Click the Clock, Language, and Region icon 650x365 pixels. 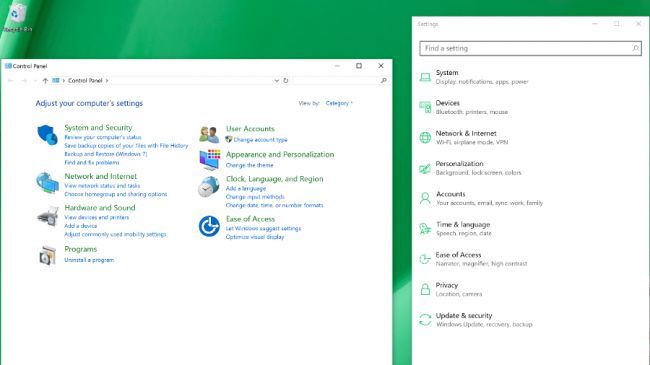pyautogui.click(x=209, y=187)
